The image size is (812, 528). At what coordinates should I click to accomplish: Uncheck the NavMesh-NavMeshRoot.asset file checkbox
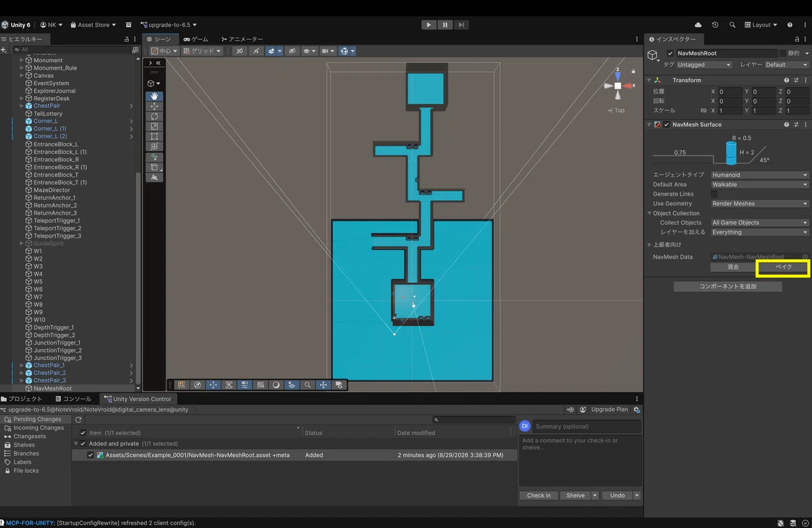click(x=91, y=456)
